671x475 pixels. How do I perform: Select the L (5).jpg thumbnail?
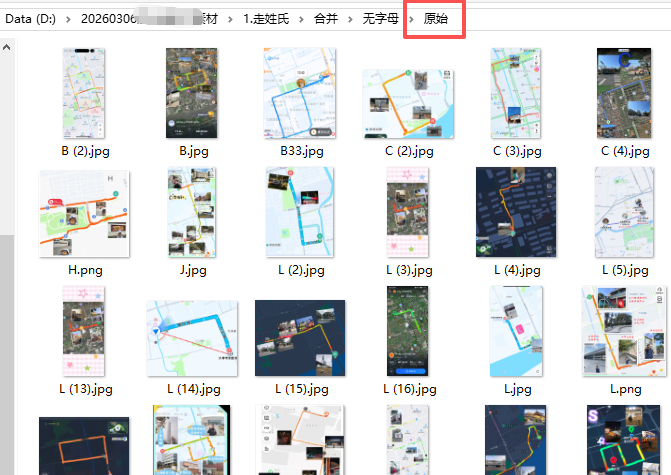click(624, 212)
